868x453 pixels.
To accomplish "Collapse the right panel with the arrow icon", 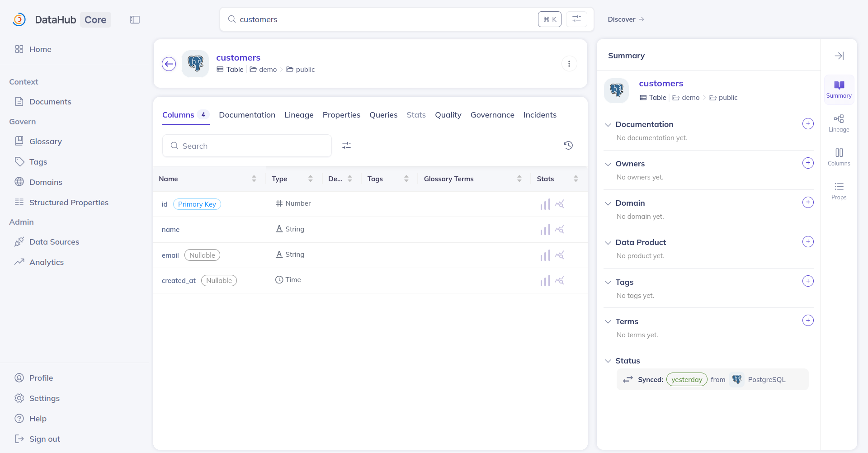I will pos(839,56).
